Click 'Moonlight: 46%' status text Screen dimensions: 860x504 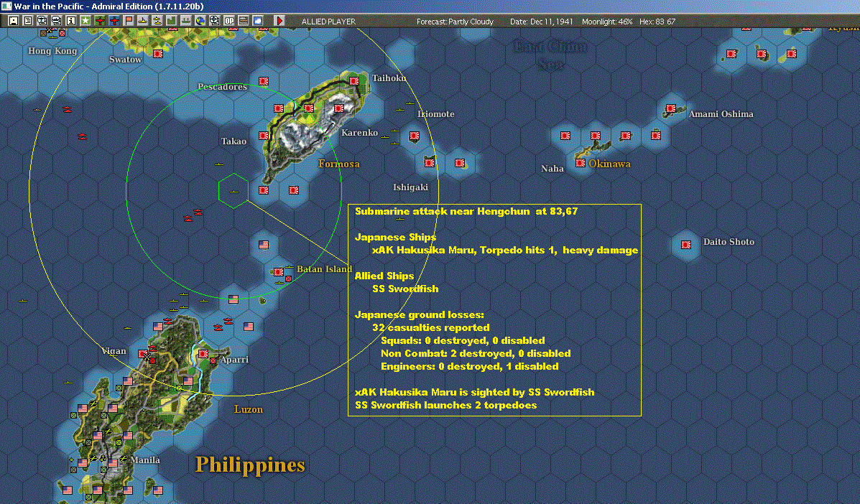607,22
